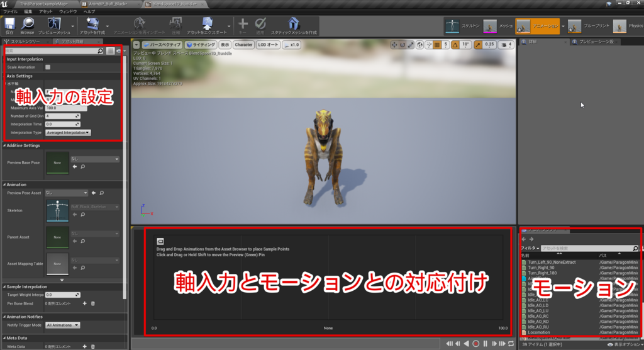Delete Meta Data elements trash icon
644x350 pixels.
click(93, 347)
